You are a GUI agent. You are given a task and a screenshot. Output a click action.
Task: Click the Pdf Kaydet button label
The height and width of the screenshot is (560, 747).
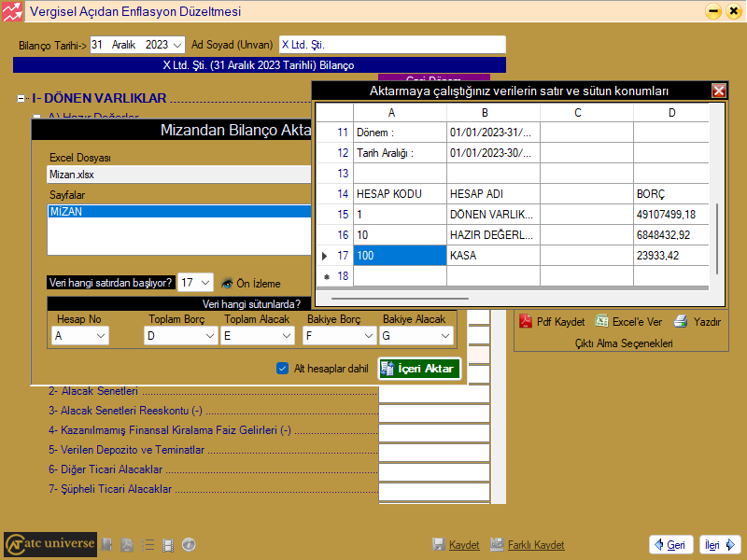(x=561, y=322)
